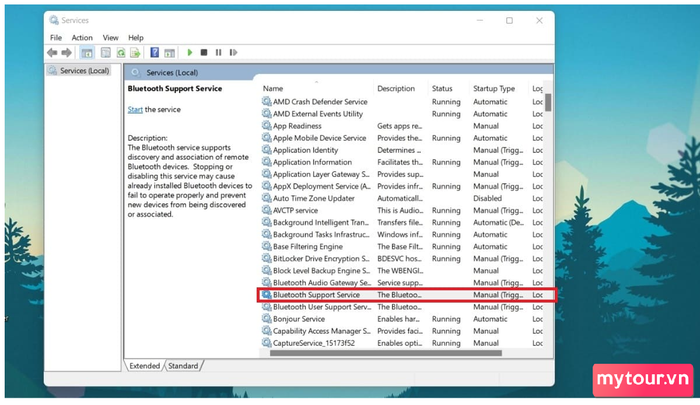Image resolution: width=700 pixels, height=405 pixels.
Task: Sort by the Description column header
Action: click(396, 88)
